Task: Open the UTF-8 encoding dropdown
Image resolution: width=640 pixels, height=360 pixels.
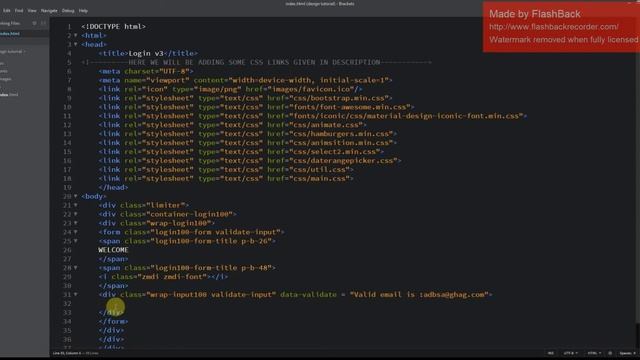Action: tap(571, 353)
